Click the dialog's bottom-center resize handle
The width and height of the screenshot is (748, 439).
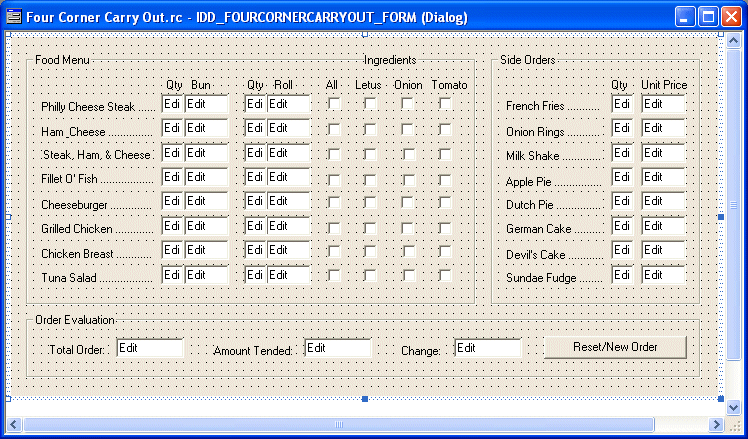coord(365,398)
